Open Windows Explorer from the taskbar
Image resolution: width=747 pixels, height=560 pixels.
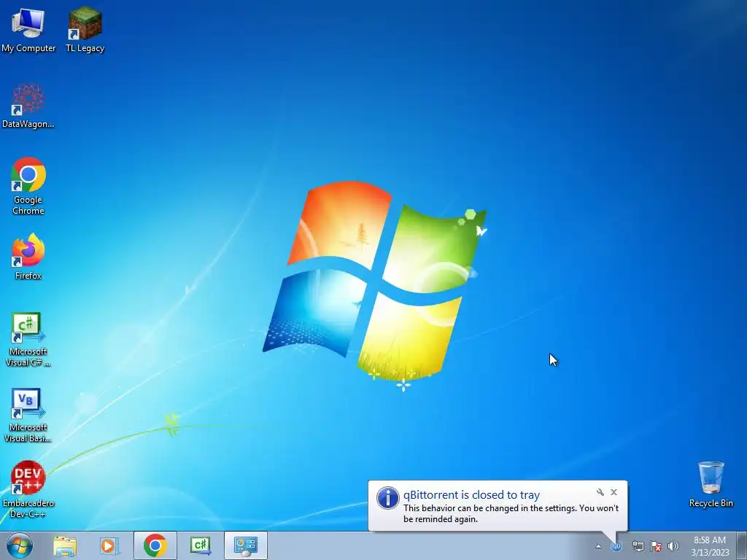(65, 545)
